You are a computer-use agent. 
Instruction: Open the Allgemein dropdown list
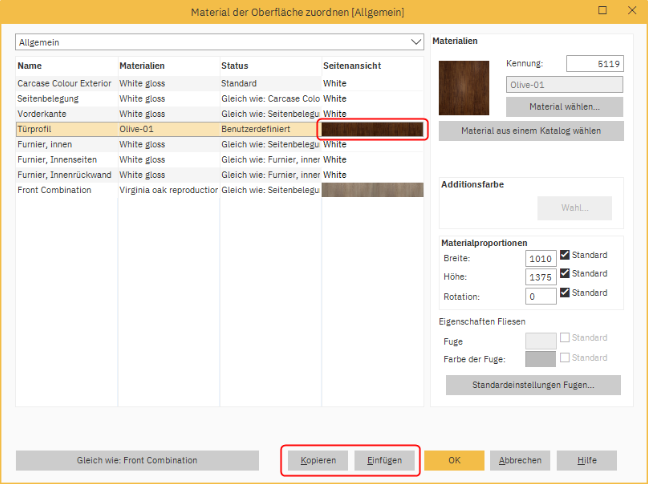coord(416,43)
